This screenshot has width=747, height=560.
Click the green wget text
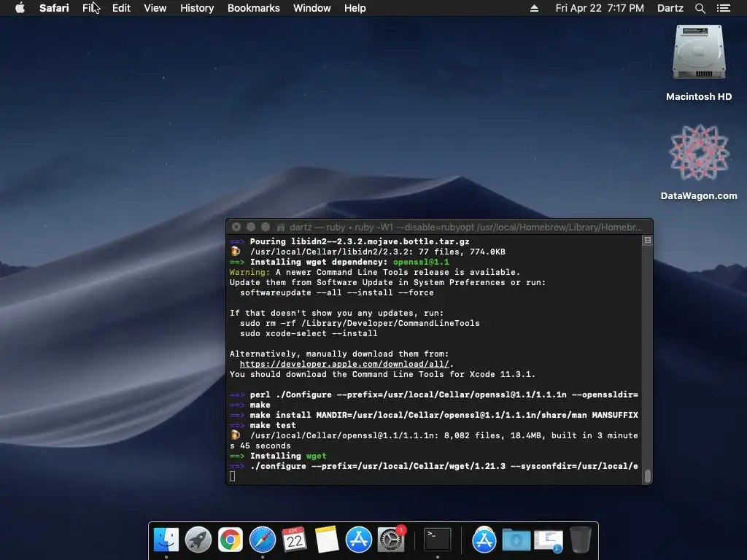coord(316,456)
